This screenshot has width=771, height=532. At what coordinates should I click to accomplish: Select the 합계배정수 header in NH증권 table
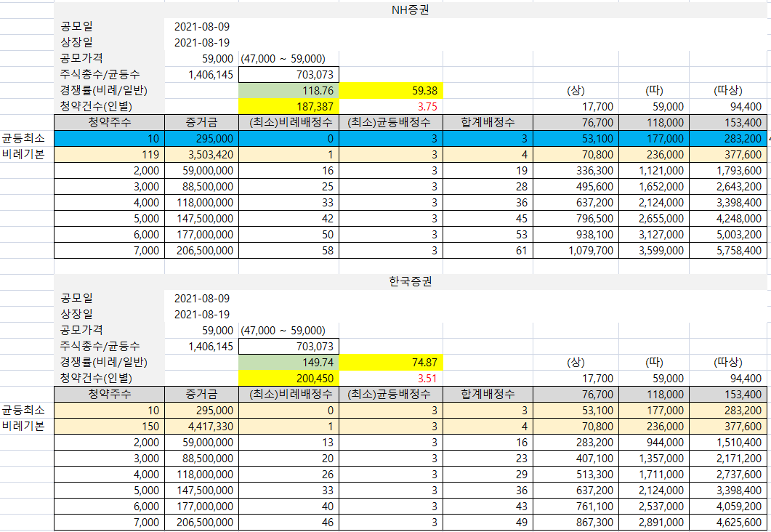pyautogui.click(x=488, y=122)
